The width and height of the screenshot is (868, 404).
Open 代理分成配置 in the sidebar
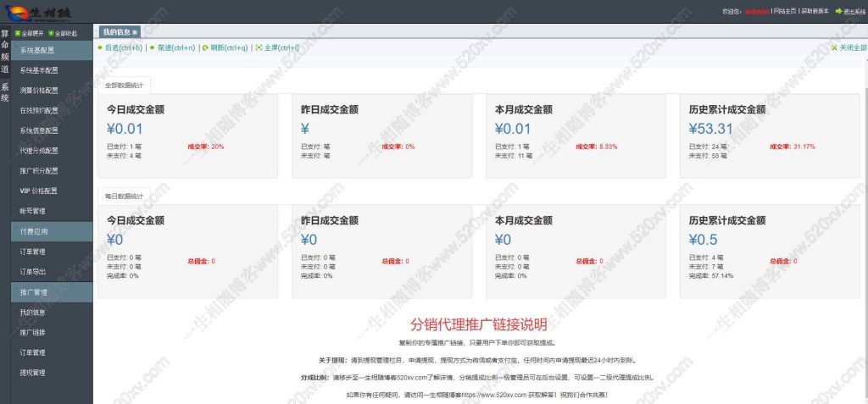(39, 151)
